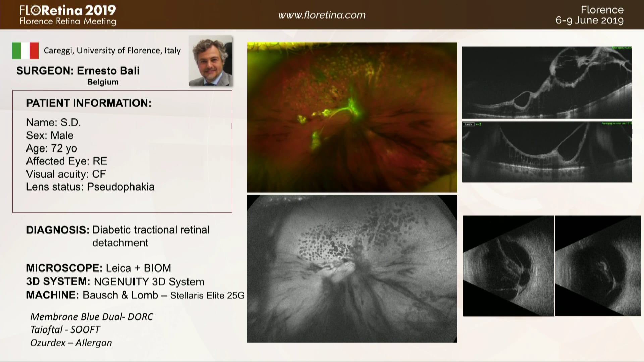Open the www.floretina.com link
This screenshot has height=362, width=644.
point(322,15)
